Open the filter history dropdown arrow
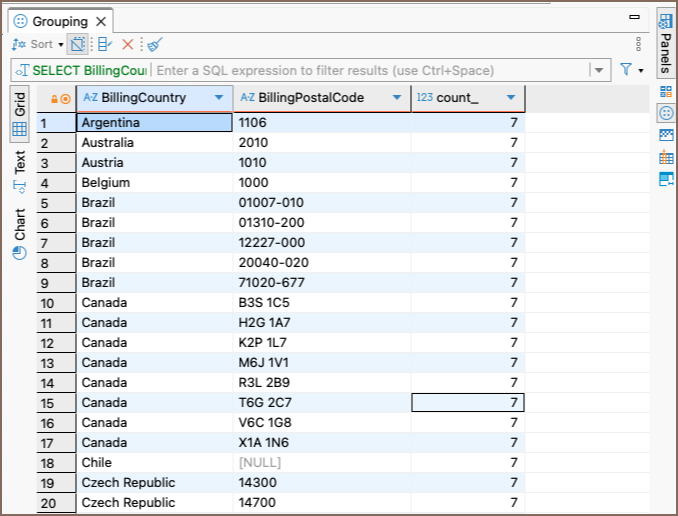 click(599, 71)
